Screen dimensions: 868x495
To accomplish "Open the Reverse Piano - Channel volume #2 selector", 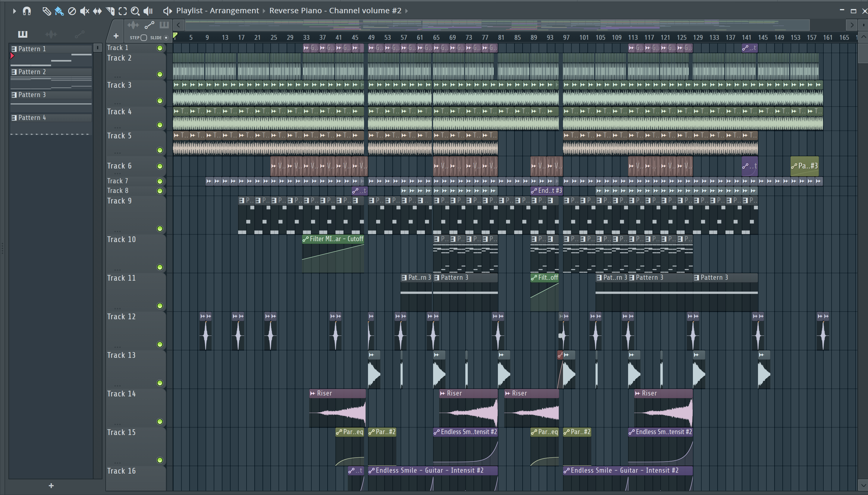I will [335, 11].
